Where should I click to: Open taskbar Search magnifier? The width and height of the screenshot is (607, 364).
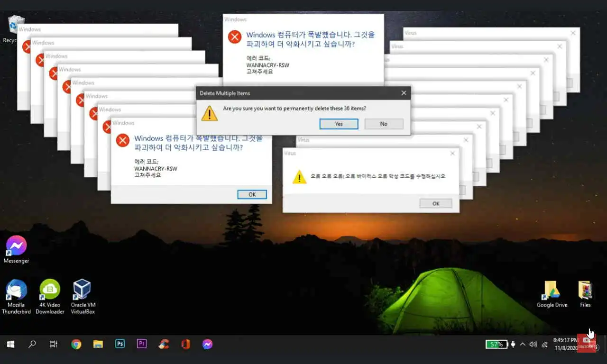32,344
